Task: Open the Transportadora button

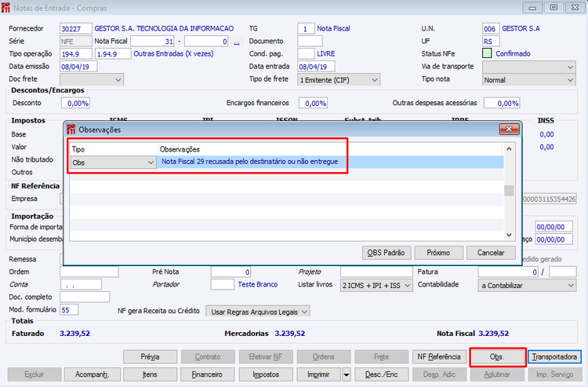Action: coord(554,356)
